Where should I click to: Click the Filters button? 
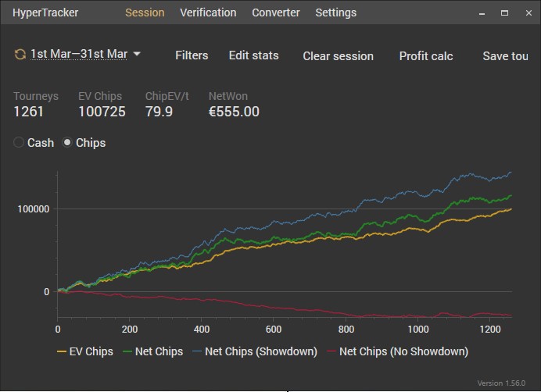[x=192, y=55]
